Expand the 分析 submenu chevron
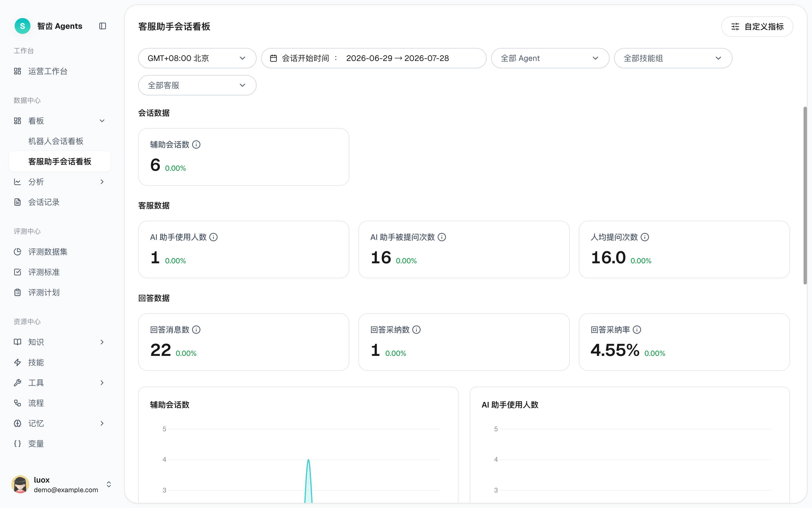The height and width of the screenshot is (508, 812). (102, 182)
